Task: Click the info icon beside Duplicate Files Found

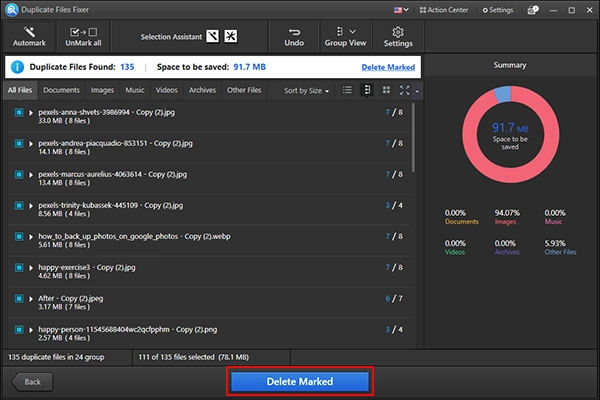Action: (17, 67)
